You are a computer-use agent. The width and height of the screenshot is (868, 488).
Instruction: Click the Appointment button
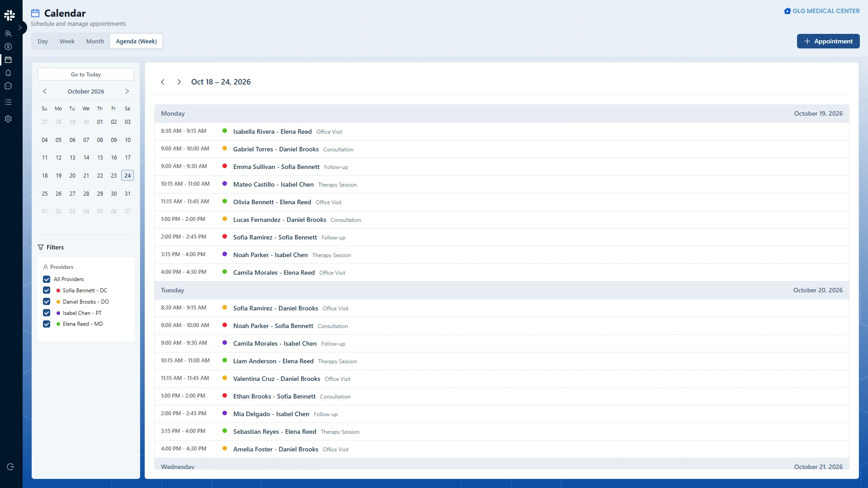(828, 41)
